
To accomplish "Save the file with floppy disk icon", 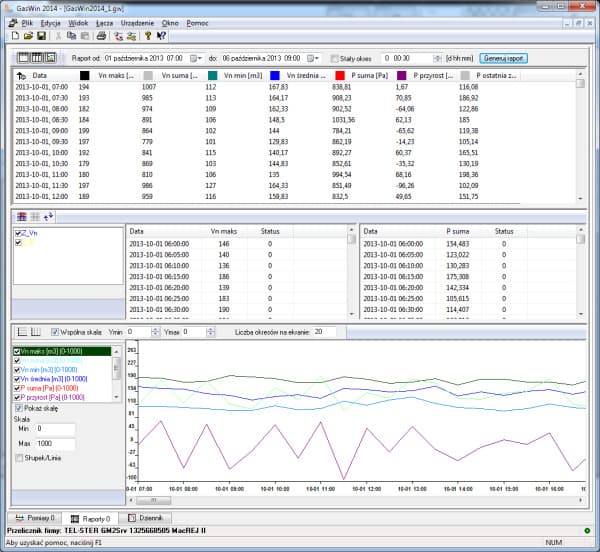I will click(41, 36).
